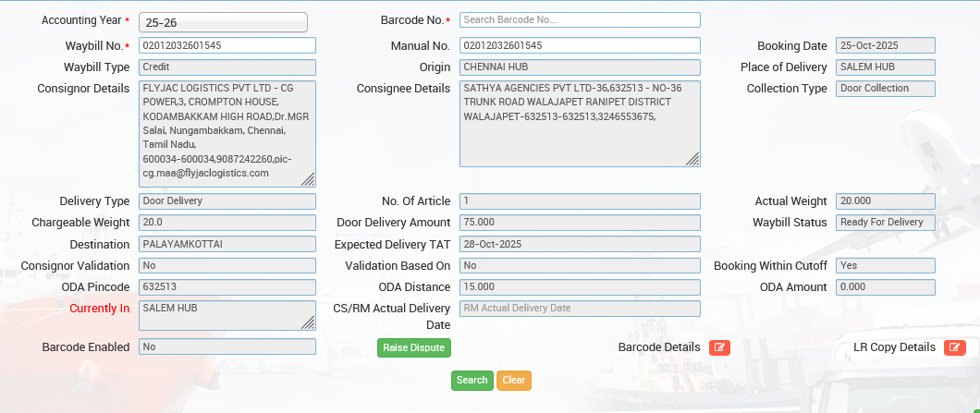Grab Consignor Details textarea resize handle
Image resolution: width=980 pixels, height=413 pixels.
308,179
